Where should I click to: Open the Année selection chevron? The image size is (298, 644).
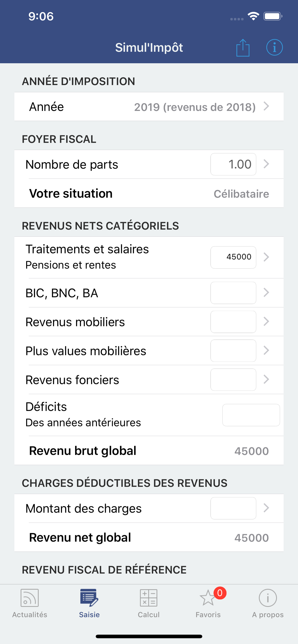(266, 107)
